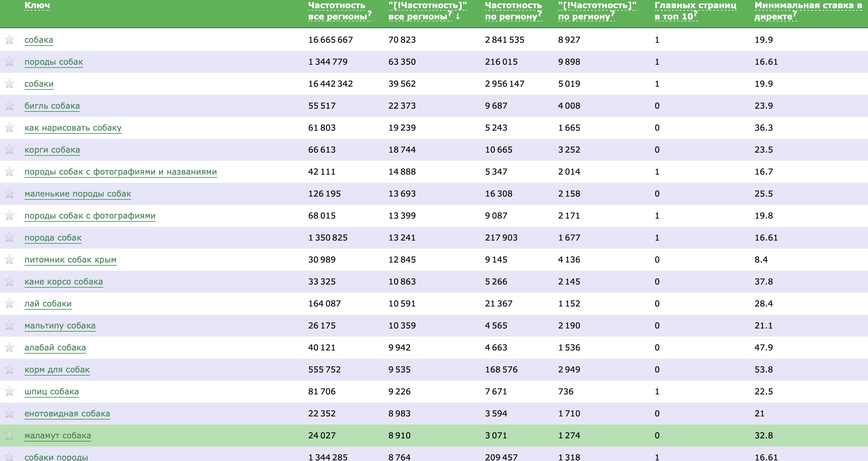Star the 'маламут собака' highlighted row
Screen dimensions: 868x461
(x=9, y=435)
